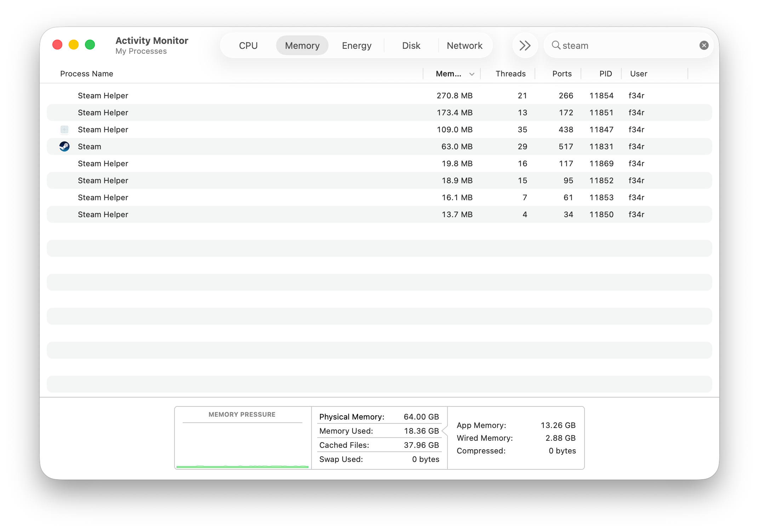Click the Cached Files 37.96 GB entry
Screen dimensions: 759x532
pyautogui.click(x=379, y=445)
